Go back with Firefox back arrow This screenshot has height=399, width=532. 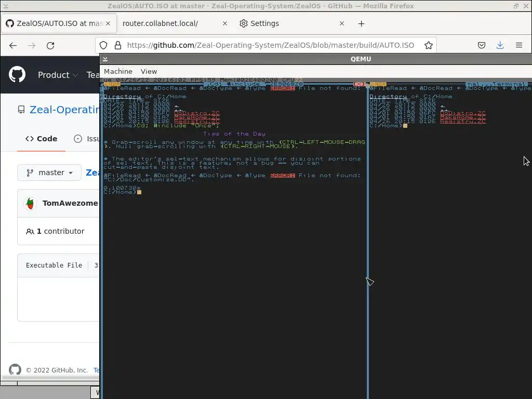(x=13, y=45)
